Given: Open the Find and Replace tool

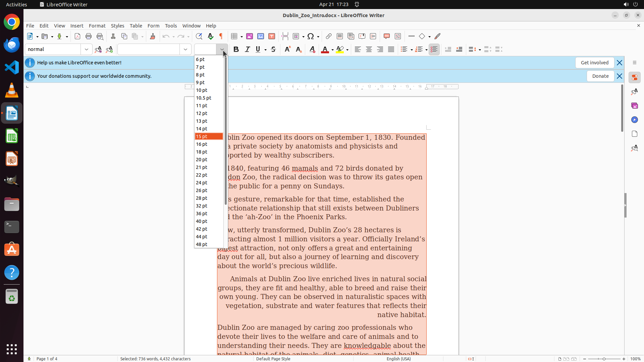Looking at the screenshot, I should click(199, 36).
